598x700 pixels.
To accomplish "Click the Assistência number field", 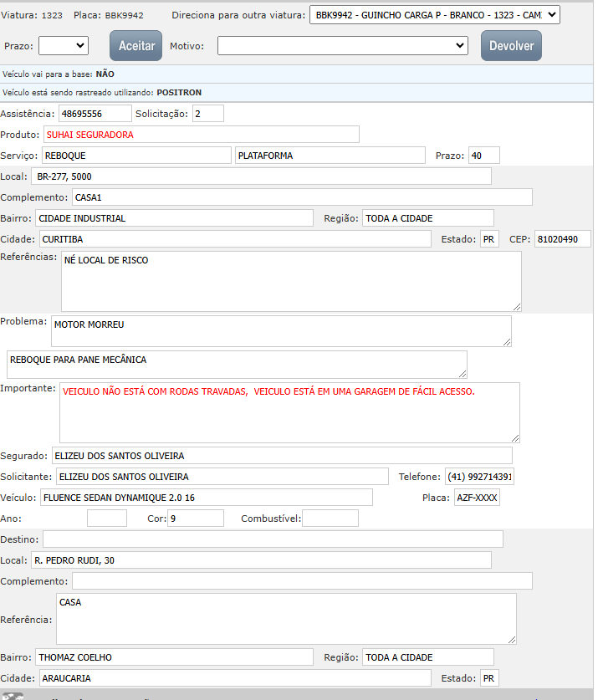I will pos(95,114).
